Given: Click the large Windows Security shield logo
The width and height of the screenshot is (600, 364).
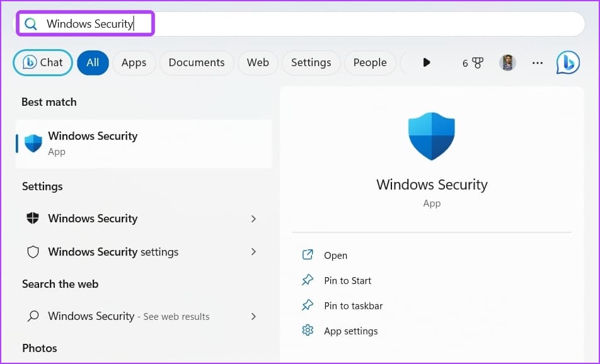Looking at the screenshot, I should coord(432,136).
